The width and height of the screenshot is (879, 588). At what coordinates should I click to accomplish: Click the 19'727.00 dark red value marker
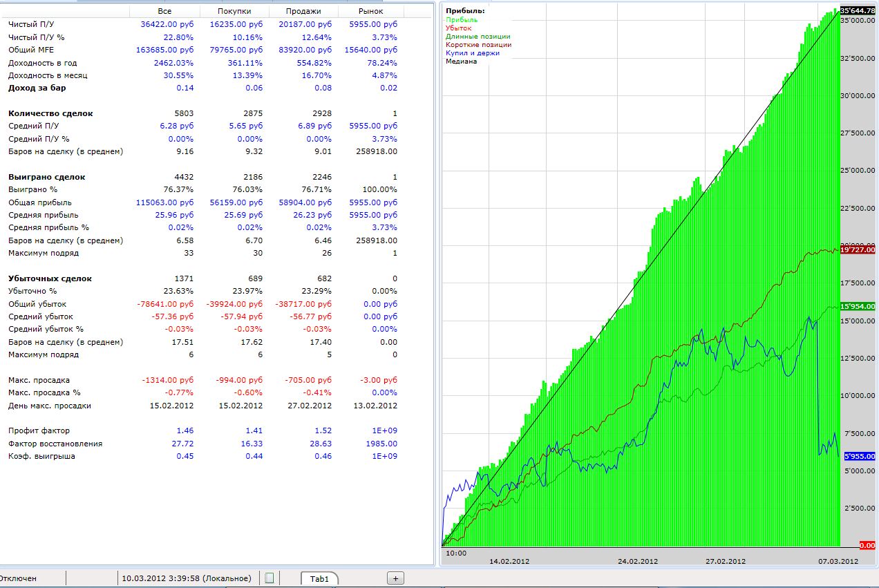click(x=858, y=250)
